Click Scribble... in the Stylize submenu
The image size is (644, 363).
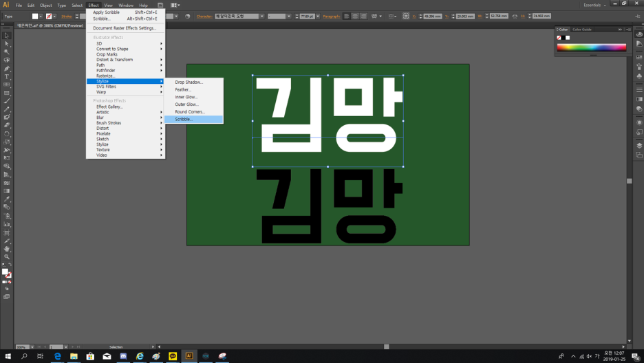(184, 120)
